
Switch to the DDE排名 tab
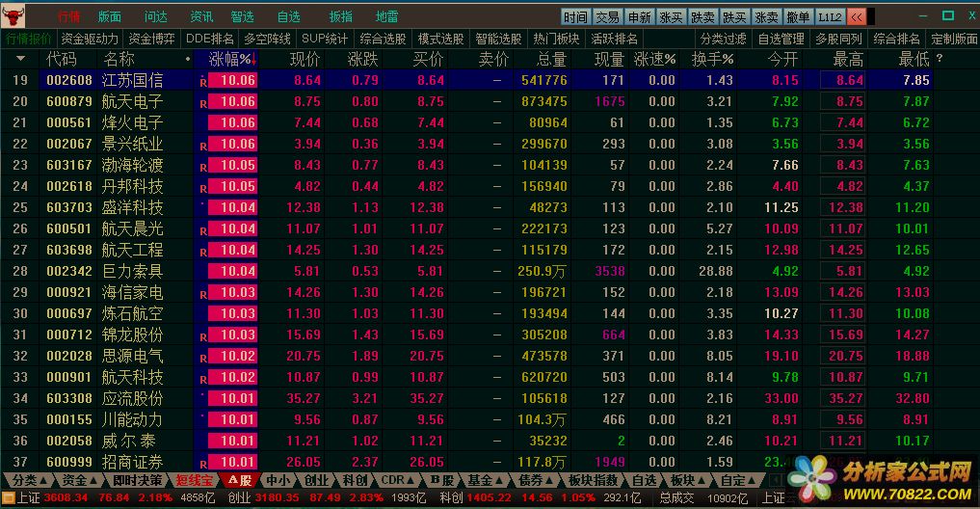coord(210,39)
